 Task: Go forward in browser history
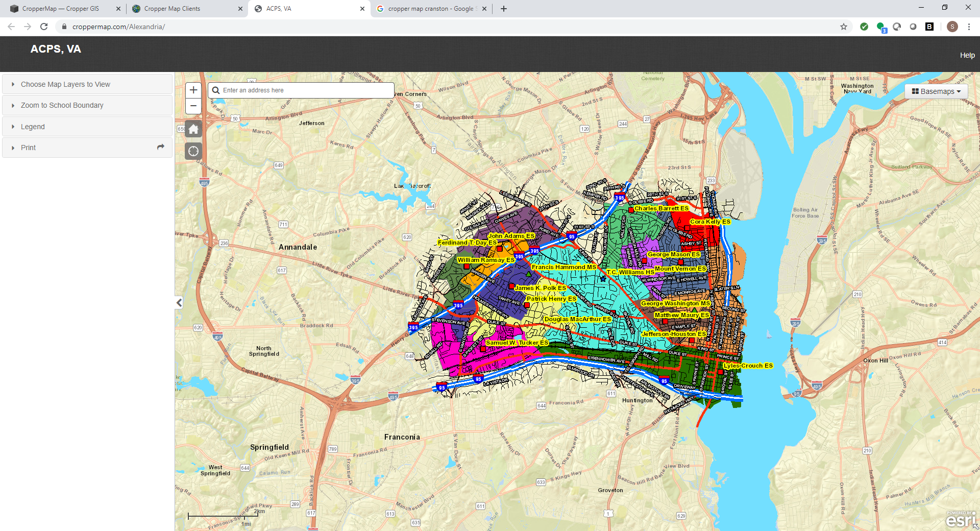point(28,27)
